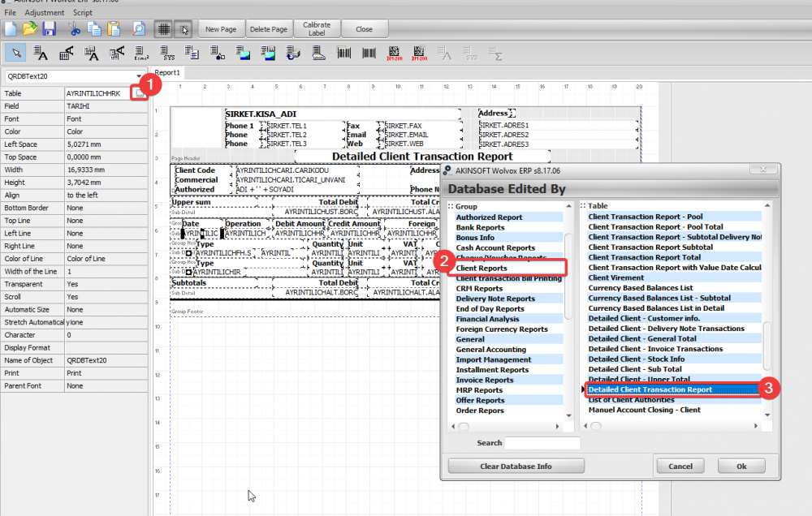The height and width of the screenshot is (516, 812).
Task: Select the expression (E=mc²) tool
Action: click(x=141, y=53)
